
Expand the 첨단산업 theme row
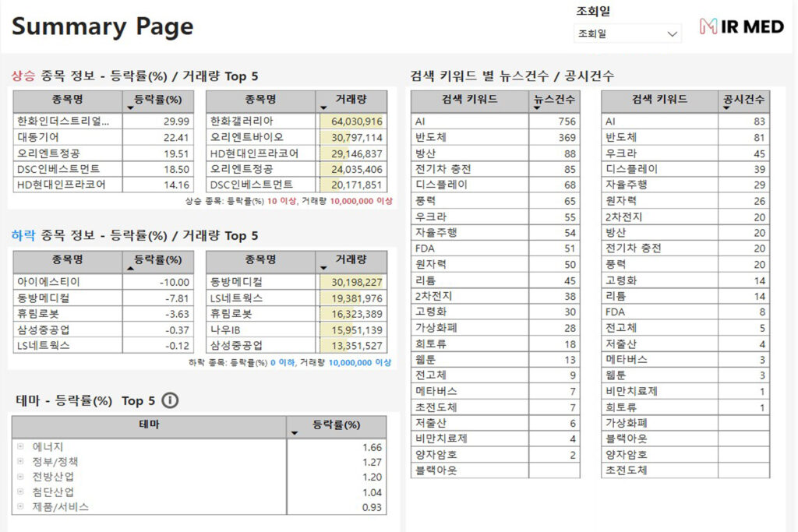tap(20, 491)
